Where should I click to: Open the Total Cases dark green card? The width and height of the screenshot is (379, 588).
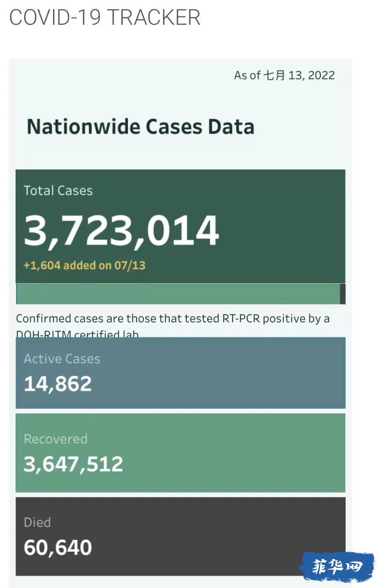click(x=180, y=226)
